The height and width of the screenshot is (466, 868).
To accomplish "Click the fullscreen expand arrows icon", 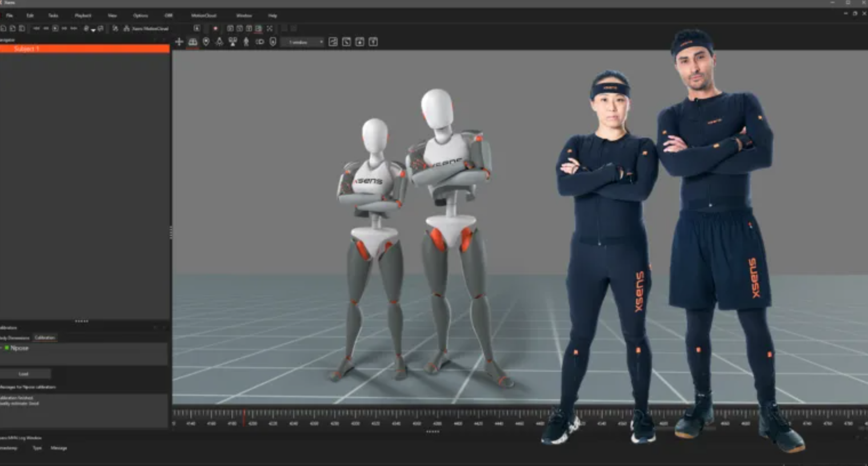I will click(x=270, y=28).
